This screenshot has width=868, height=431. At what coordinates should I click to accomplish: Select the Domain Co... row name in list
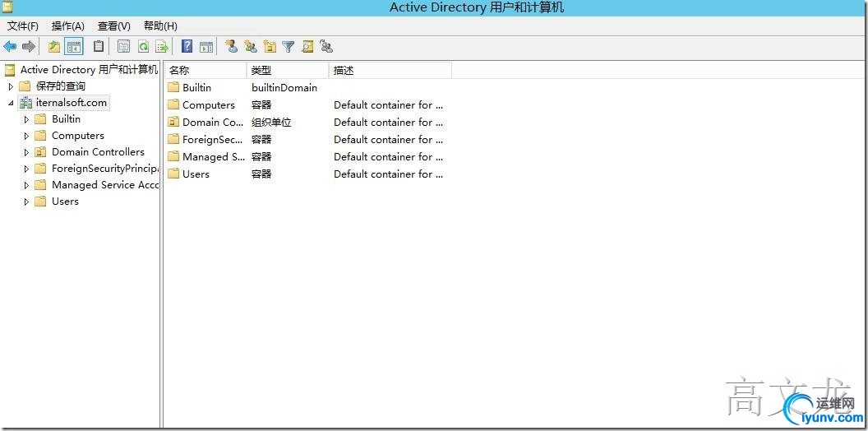213,122
